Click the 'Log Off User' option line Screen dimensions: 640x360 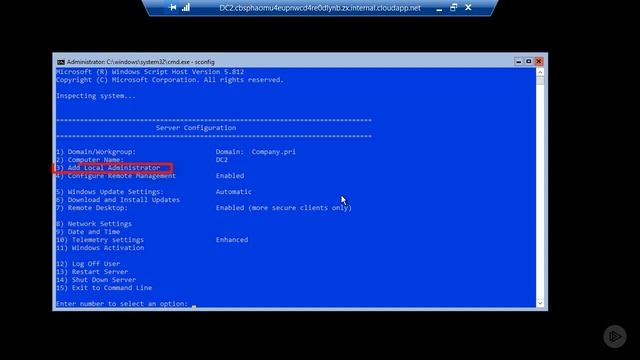coord(88,264)
